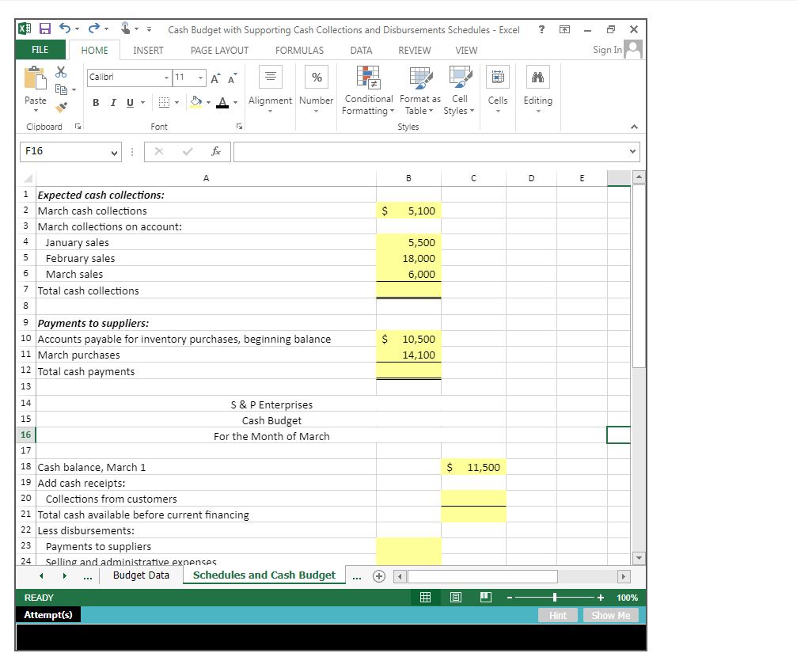Screen dimensions: 797x672
Task: Expand the font name dropdown
Action: point(166,78)
